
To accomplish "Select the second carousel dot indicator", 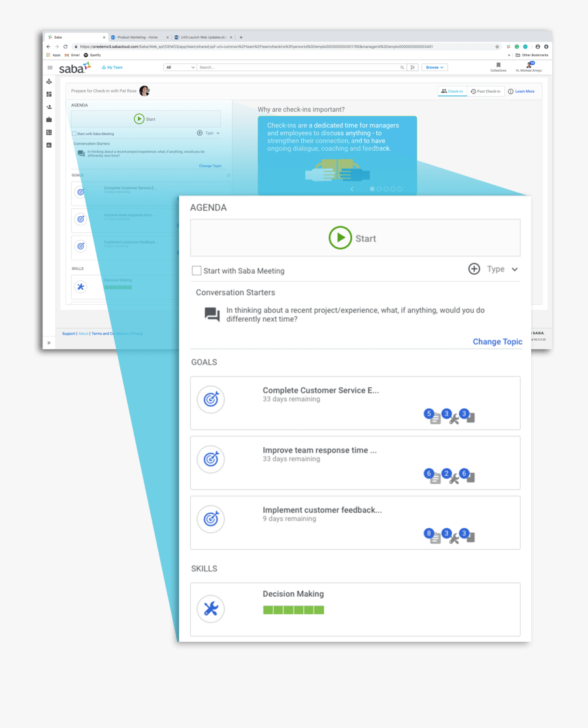I will (x=379, y=189).
